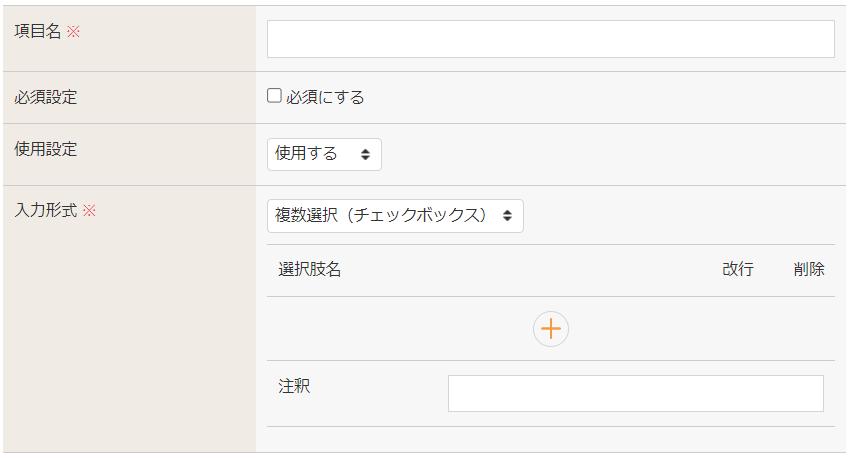Click the 改行 column header

click(738, 270)
